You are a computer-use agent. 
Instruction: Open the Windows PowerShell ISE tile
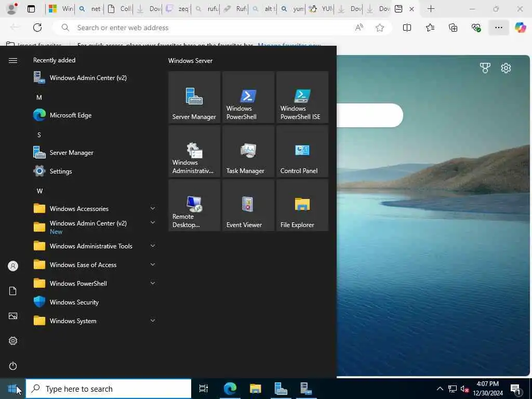pyautogui.click(x=302, y=97)
